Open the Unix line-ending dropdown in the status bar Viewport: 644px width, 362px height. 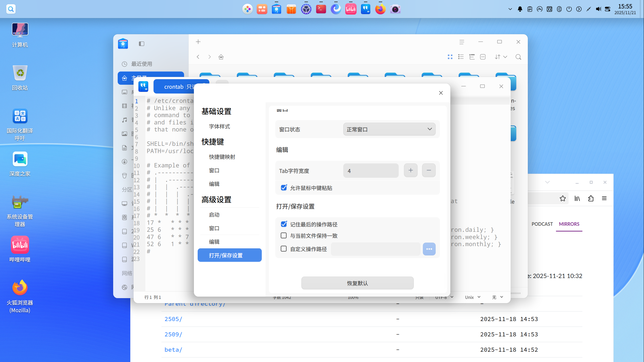click(x=473, y=297)
